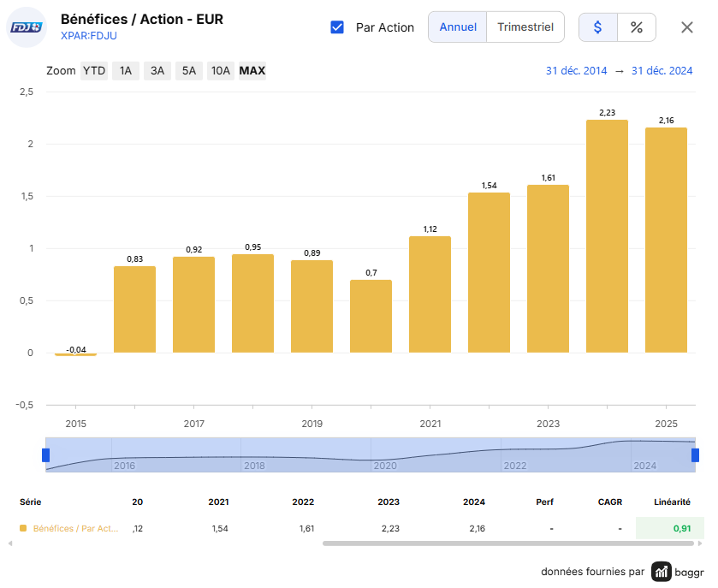Click the 1,61 bar
The width and height of the screenshot is (718, 588).
pos(548,269)
